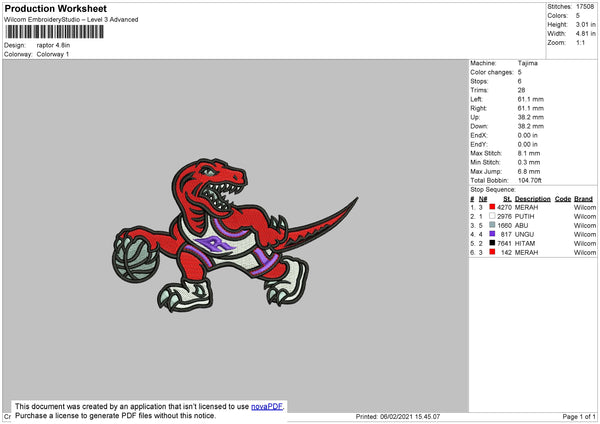Image resolution: width=600 pixels, height=424 pixels.
Task: Click the UNGU description in row 4
Action: pyautogui.click(x=524, y=234)
